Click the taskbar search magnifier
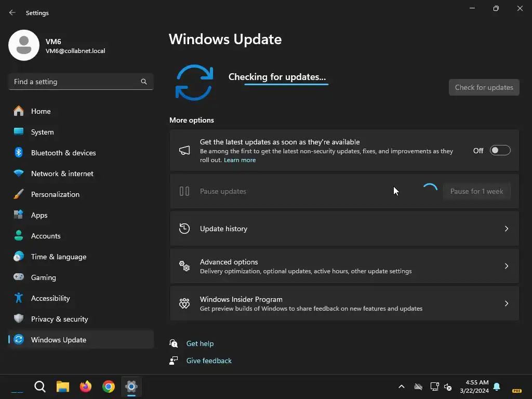Screen dimensions: 532x399 (39, 387)
